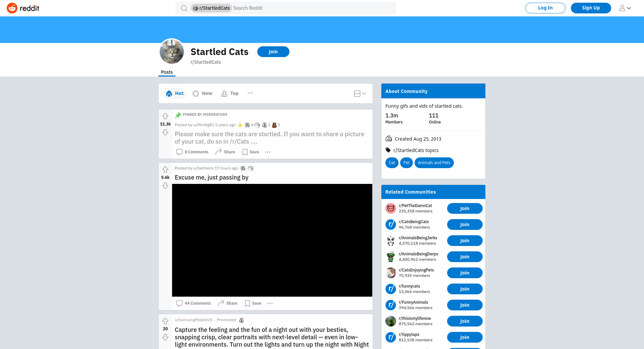Open more sort options ellipsis next to Top
The height and width of the screenshot is (349, 644).
point(250,93)
